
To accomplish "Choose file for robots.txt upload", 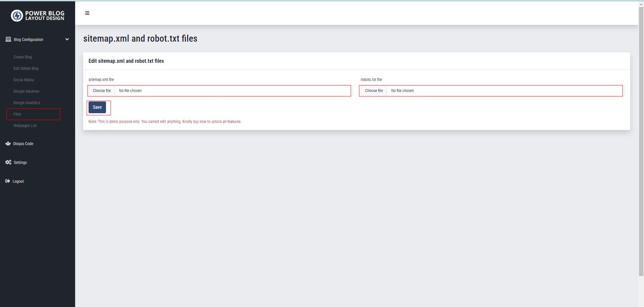I will pyautogui.click(x=373, y=91).
